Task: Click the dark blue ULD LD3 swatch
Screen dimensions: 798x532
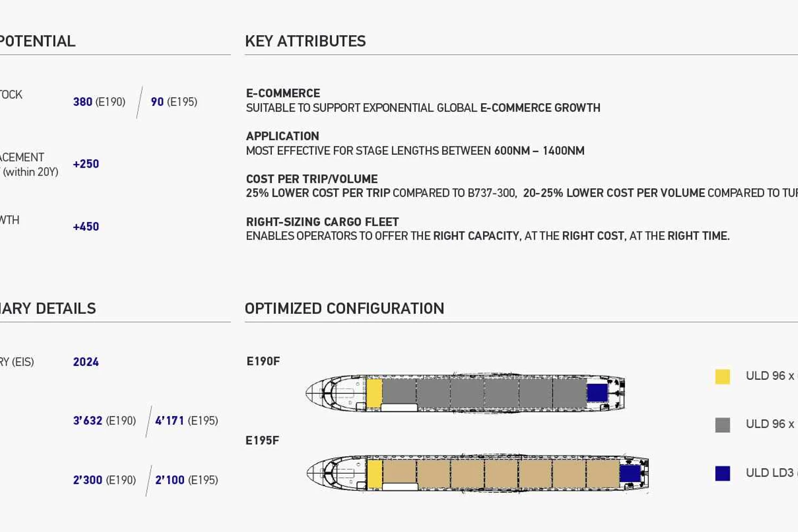Action: [722, 473]
